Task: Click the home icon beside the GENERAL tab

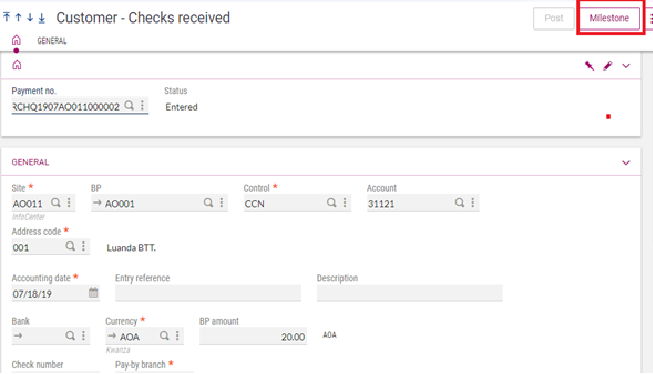Action: [x=16, y=40]
